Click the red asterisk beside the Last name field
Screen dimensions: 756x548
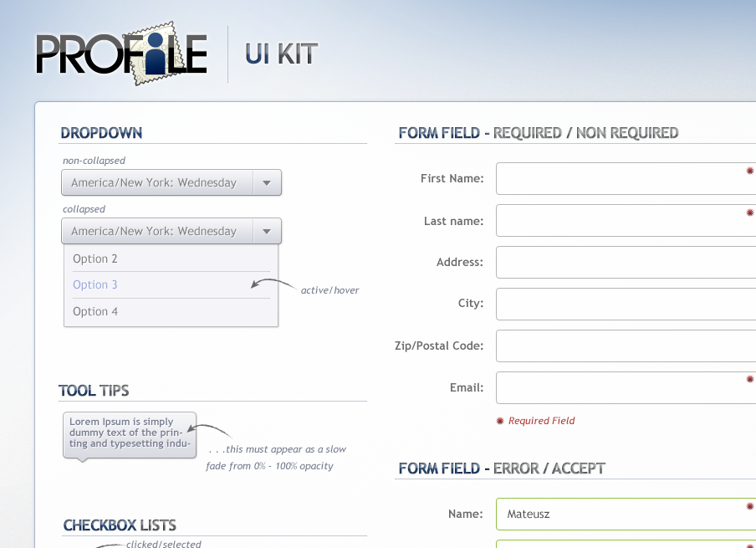pyautogui.click(x=748, y=213)
